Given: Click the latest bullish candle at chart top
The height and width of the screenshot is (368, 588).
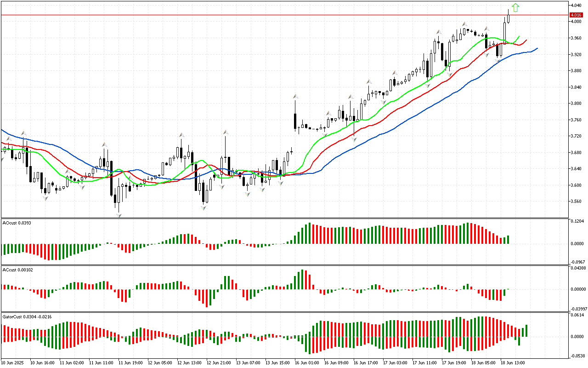Looking at the screenshot, I should point(509,18).
